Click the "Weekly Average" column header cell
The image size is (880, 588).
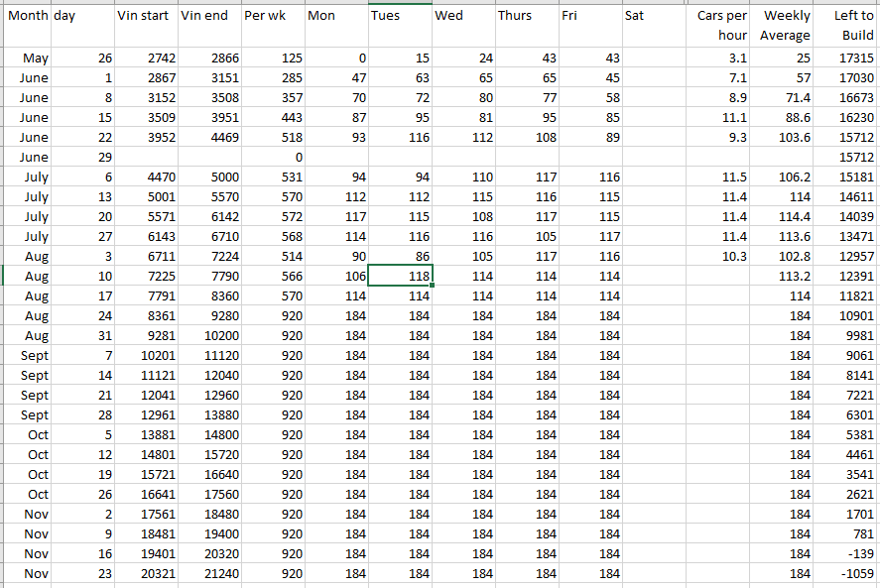pos(782,25)
